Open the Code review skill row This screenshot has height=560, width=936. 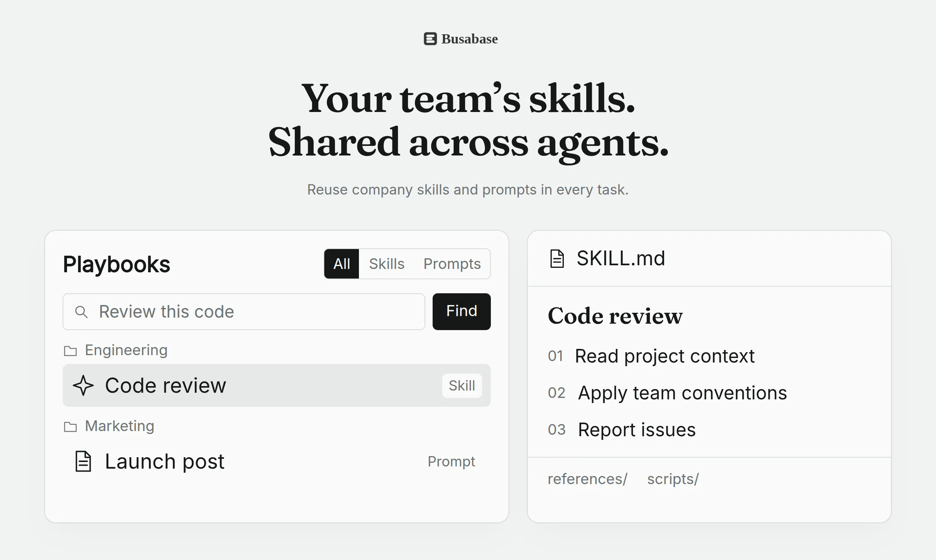[x=277, y=385]
